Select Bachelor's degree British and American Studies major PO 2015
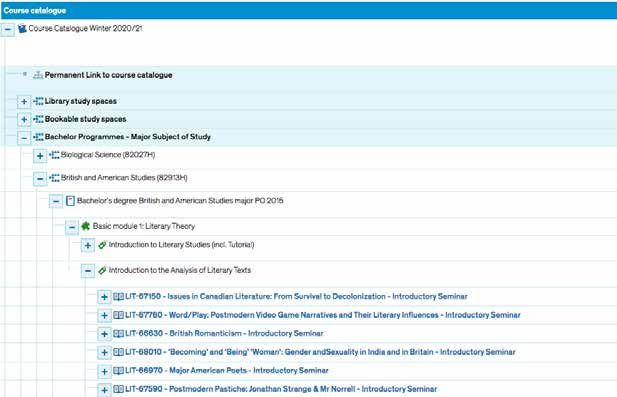 (x=180, y=201)
